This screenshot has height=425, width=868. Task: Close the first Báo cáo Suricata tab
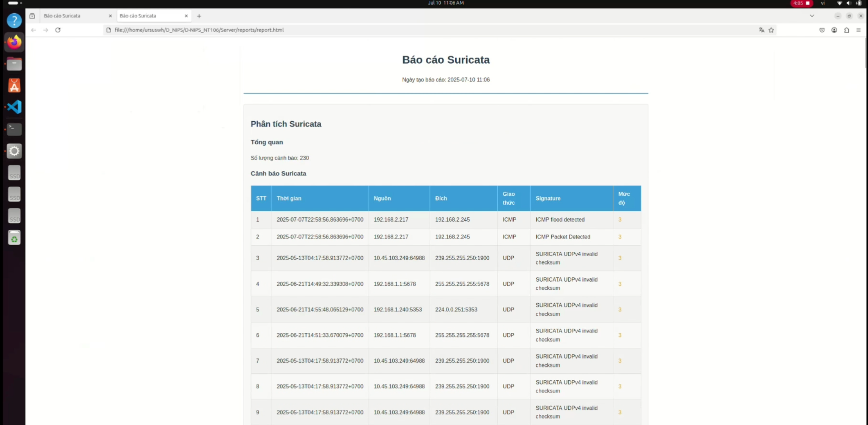point(110,16)
